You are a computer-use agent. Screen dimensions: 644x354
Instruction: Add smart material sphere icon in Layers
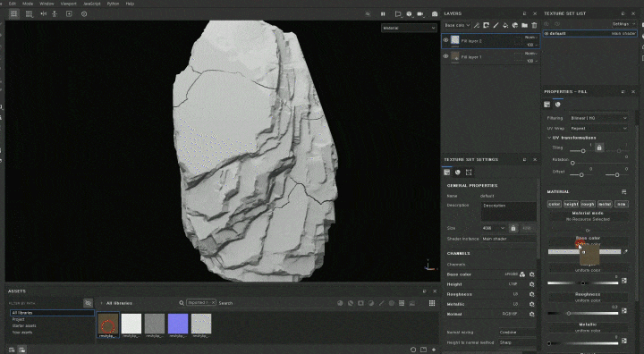515,25
